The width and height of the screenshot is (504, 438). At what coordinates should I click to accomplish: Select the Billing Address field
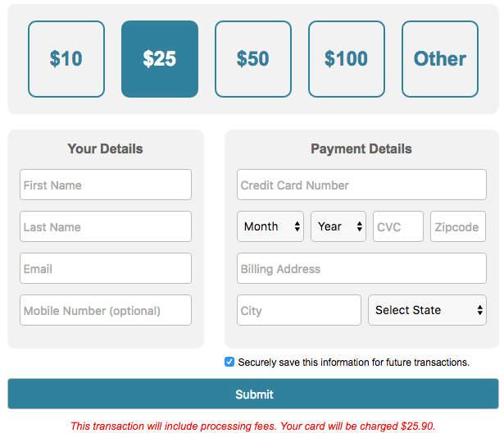(361, 268)
